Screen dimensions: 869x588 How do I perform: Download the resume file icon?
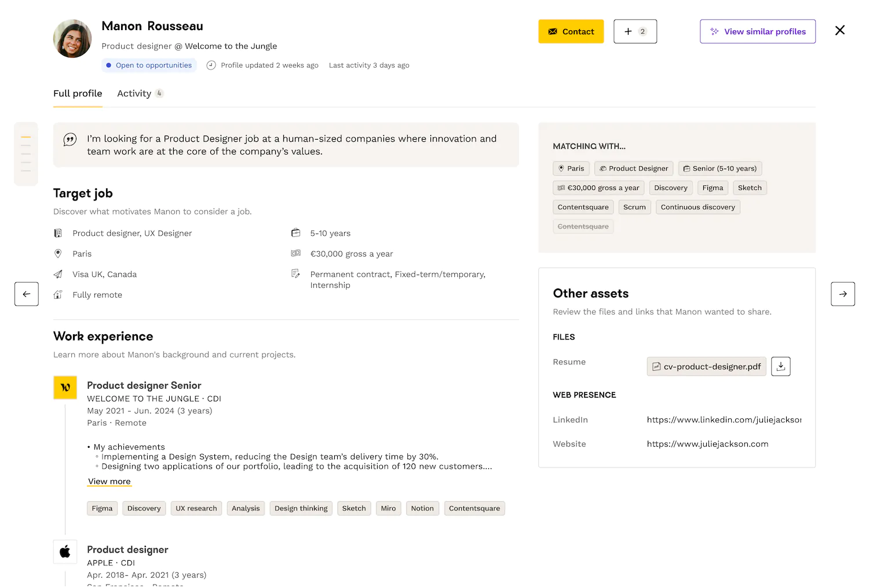pos(780,366)
